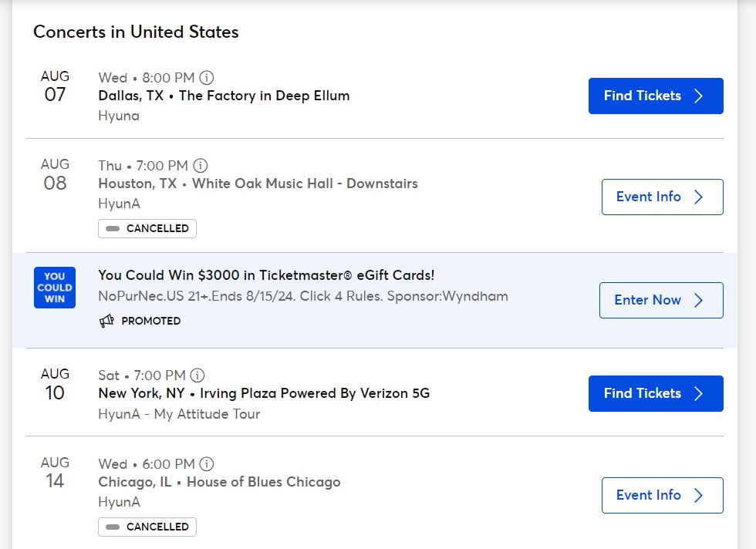The height and width of the screenshot is (549, 756).
Task: Click the blue You Could Win badge
Action: (55, 288)
